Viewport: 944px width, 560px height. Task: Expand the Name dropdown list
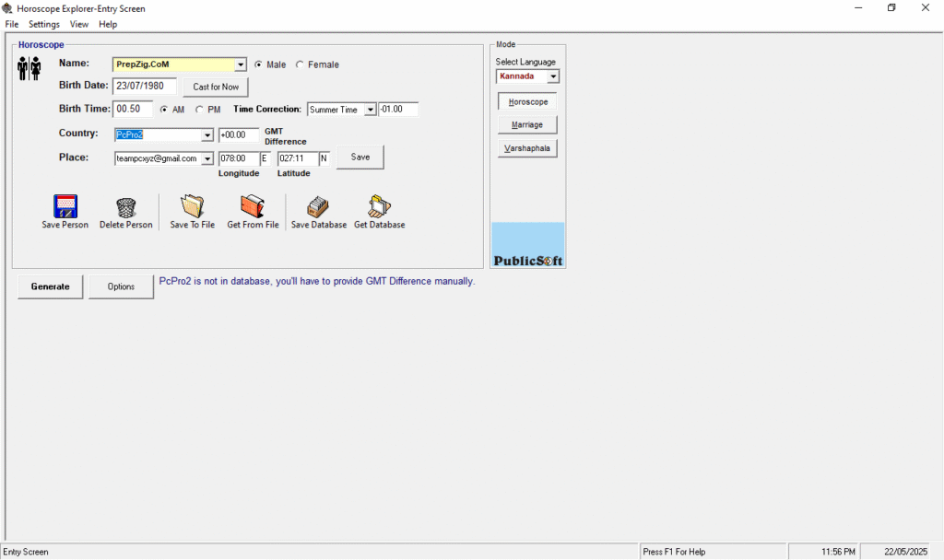(241, 64)
